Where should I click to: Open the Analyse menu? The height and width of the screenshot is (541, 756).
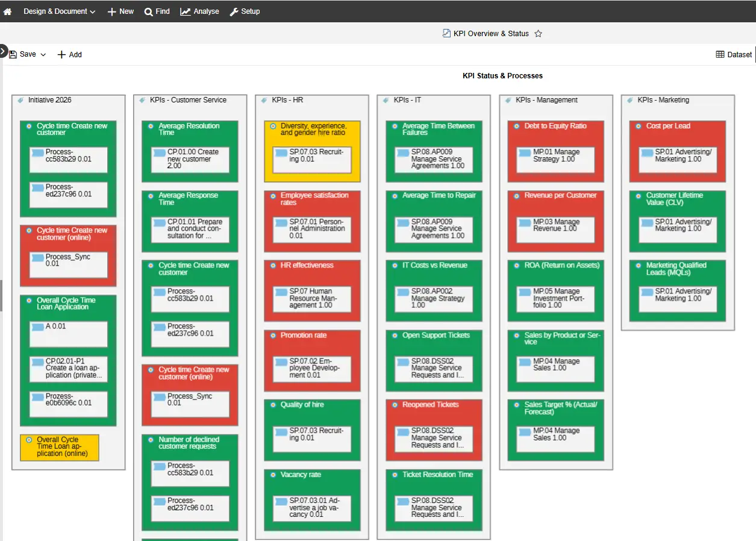click(199, 11)
